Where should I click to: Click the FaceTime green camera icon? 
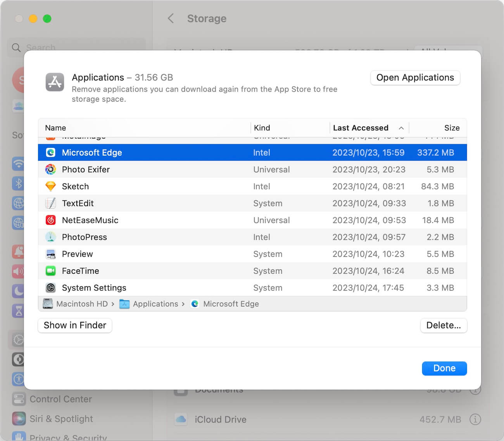(51, 271)
